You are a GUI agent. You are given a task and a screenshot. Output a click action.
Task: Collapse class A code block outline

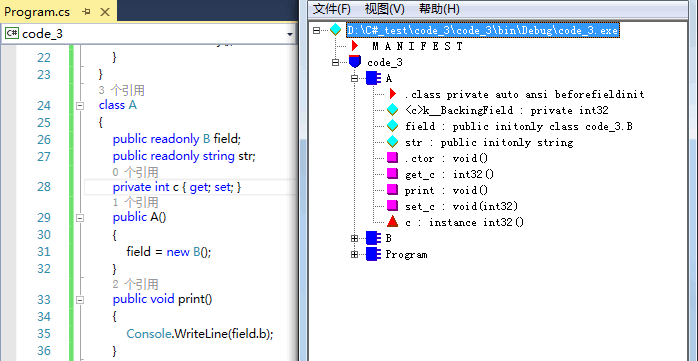tap(80, 106)
